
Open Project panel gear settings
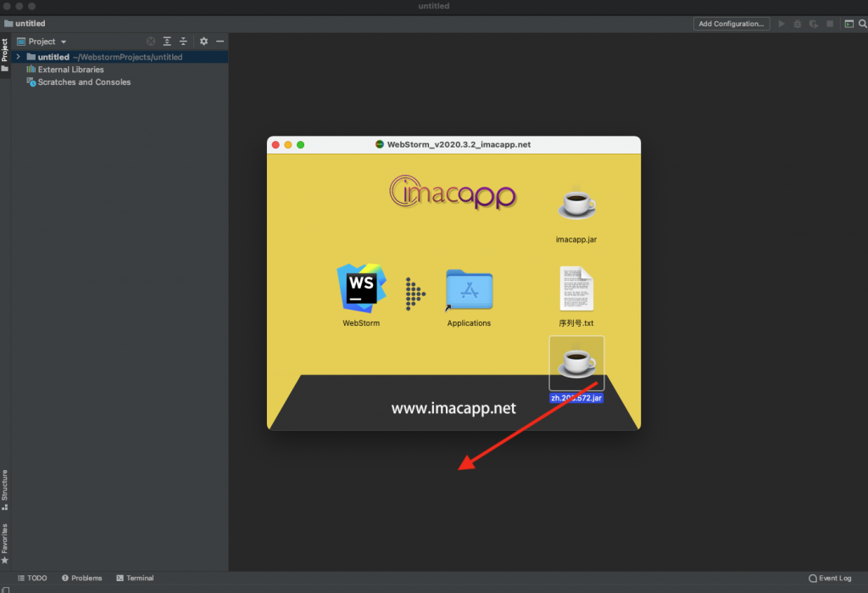tap(203, 42)
